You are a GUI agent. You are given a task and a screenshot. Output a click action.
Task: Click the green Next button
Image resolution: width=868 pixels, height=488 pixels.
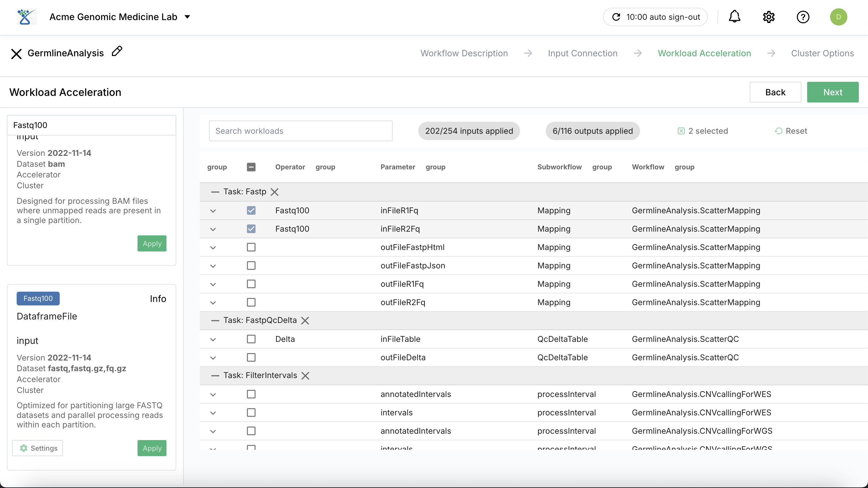832,92
